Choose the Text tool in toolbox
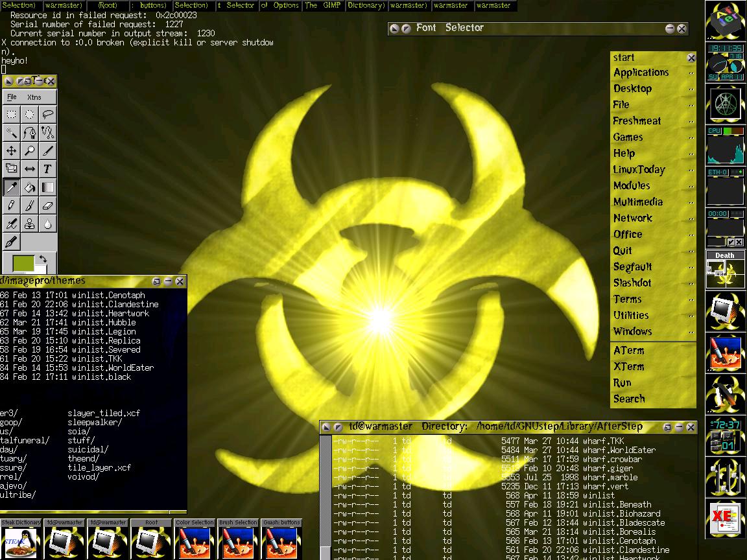747x560 pixels. 47,169
